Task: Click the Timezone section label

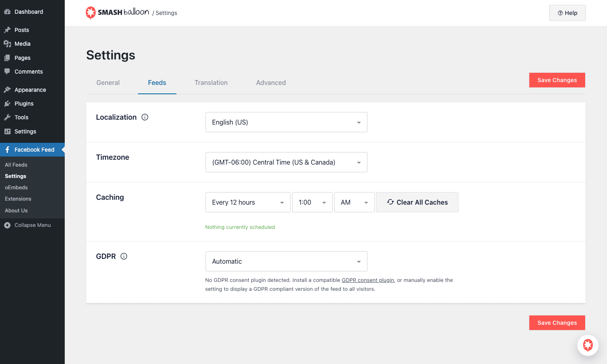Action: pyautogui.click(x=112, y=157)
